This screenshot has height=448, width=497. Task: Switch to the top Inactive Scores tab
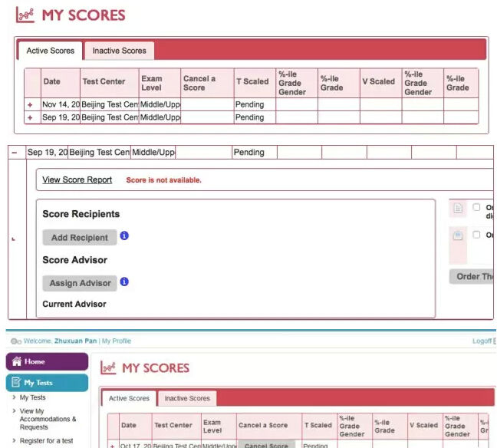[119, 51]
